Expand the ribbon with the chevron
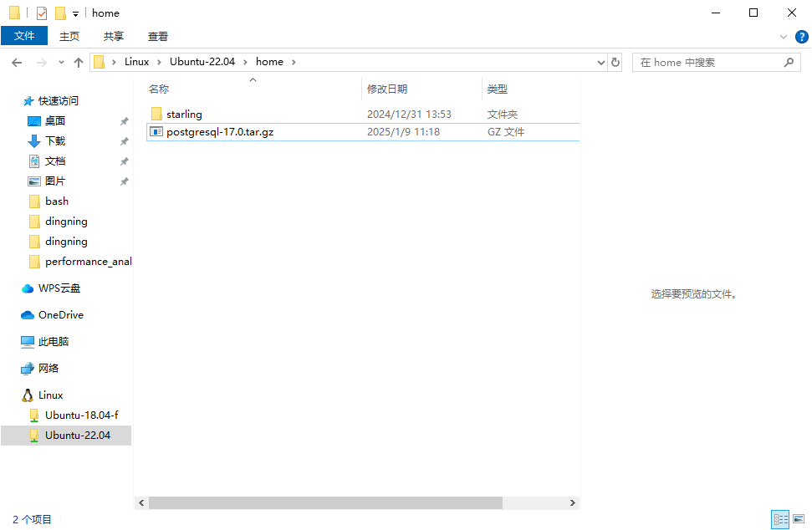The width and height of the screenshot is (812, 530). pos(783,37)
